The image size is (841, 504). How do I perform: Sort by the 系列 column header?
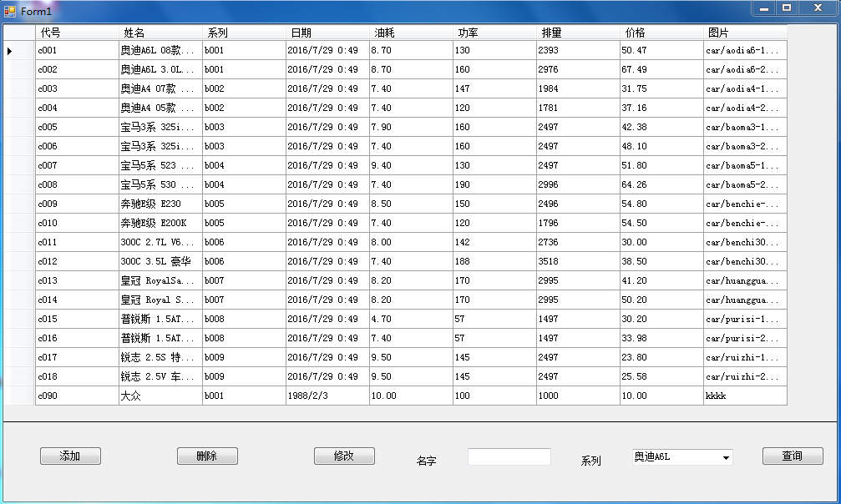[x=244, y=33]
